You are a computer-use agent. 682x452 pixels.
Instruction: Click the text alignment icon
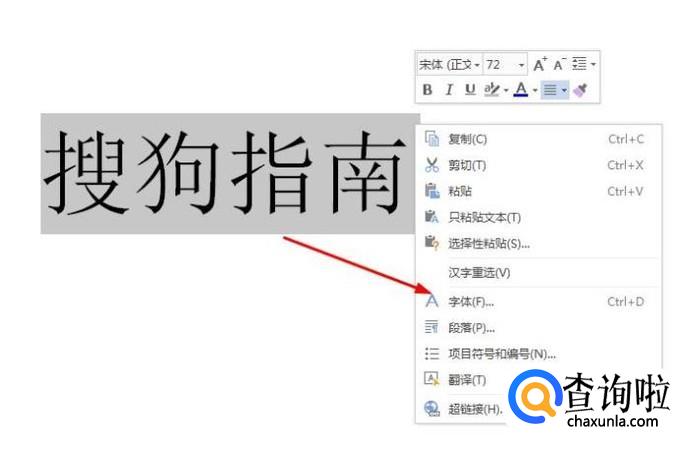[x=550, y=90]
